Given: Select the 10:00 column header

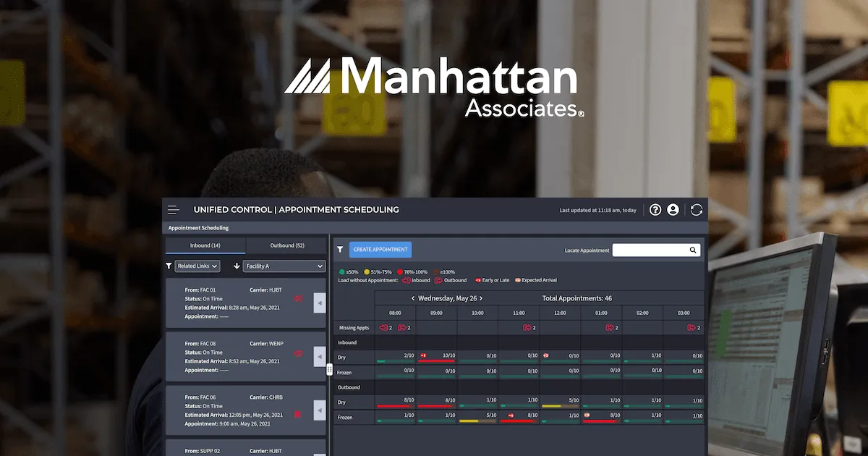Looking at the screenshot, I should click(477, 313).
